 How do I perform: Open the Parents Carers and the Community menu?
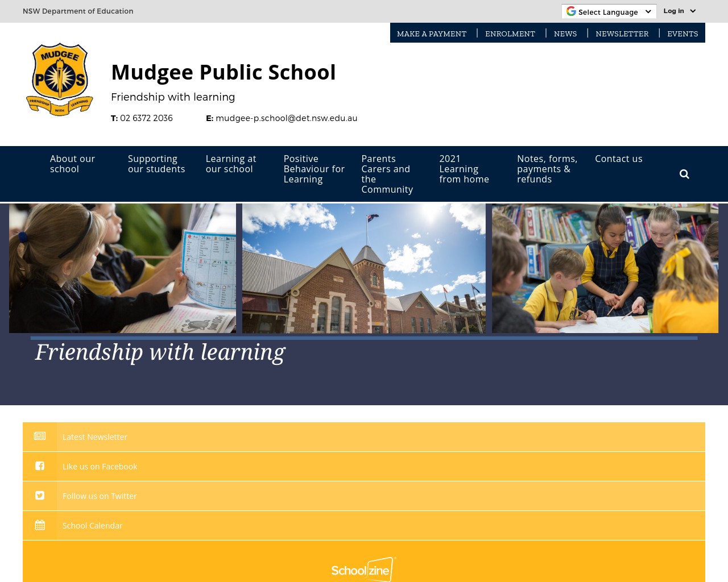point(387,174)
